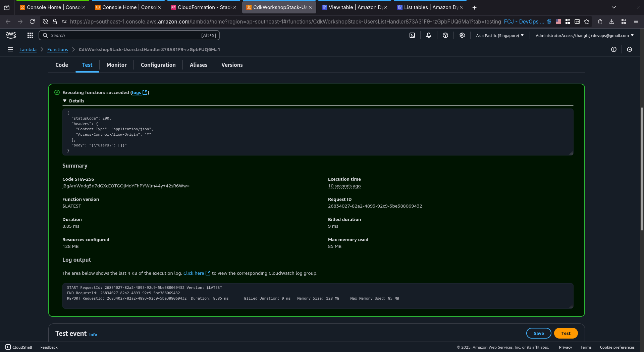Open the help question-mark menu
The width and height of the screenshot is (644, 352).
tap(445, 35)
